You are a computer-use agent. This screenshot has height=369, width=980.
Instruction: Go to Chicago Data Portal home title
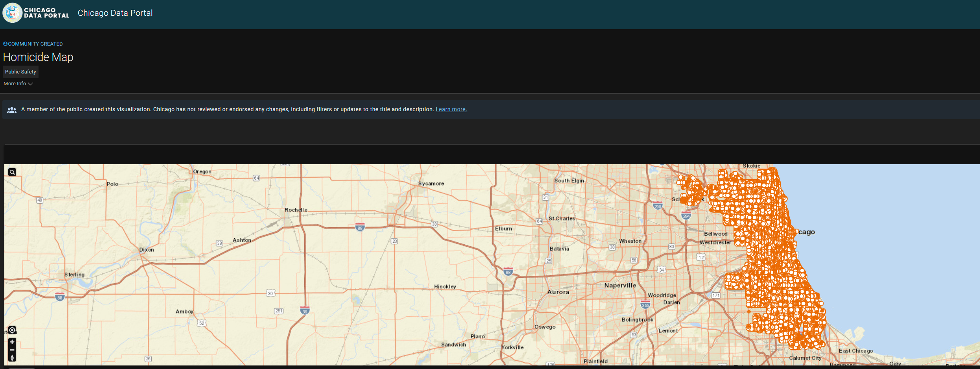[115, 13]
